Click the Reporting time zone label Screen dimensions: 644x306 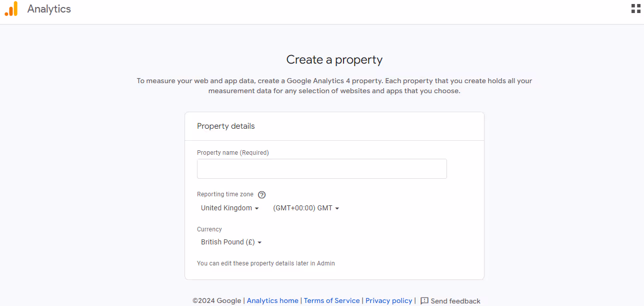[x=225, y=194]
